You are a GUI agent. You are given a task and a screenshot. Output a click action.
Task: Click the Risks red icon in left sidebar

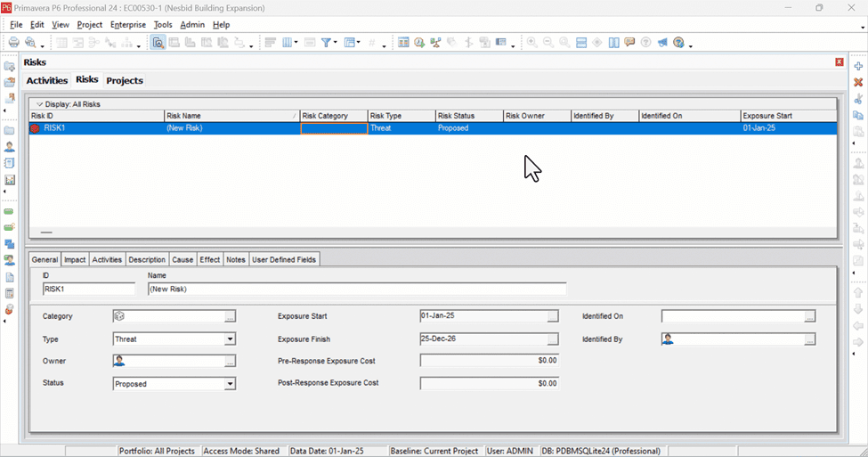coord(10,309)
